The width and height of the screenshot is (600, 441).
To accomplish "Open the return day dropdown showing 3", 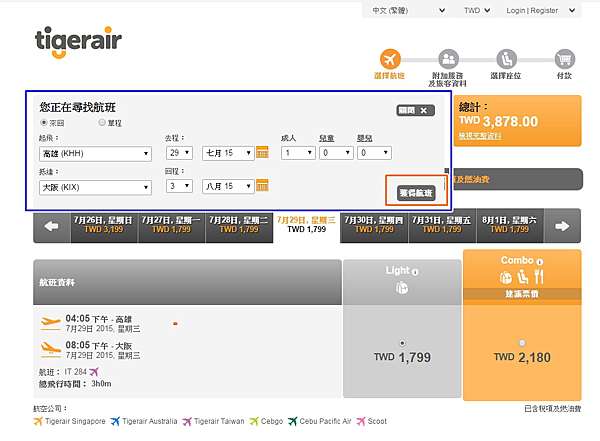I will click(179, 186).
